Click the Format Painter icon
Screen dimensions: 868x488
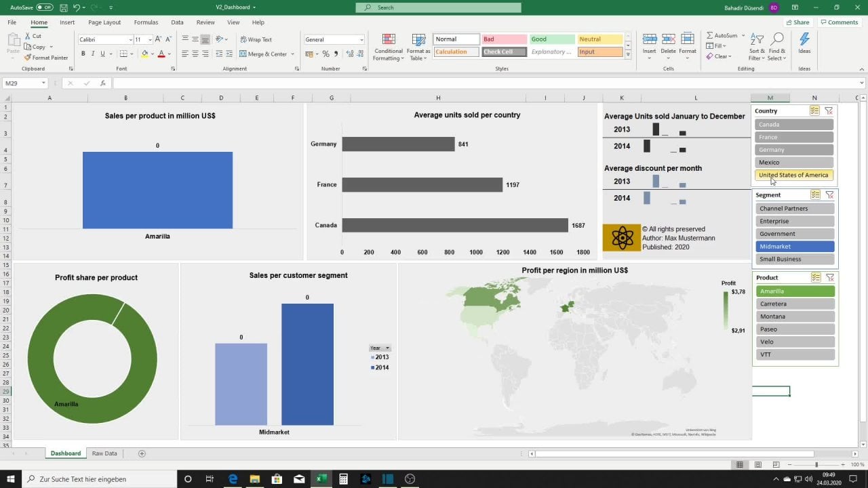pyautogui.click(x=28, y=58)
